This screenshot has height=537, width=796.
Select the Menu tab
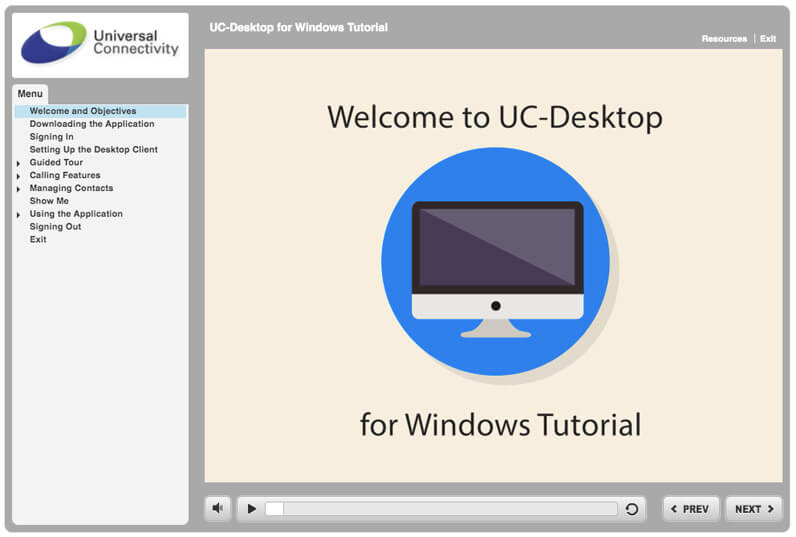point(30,94)
